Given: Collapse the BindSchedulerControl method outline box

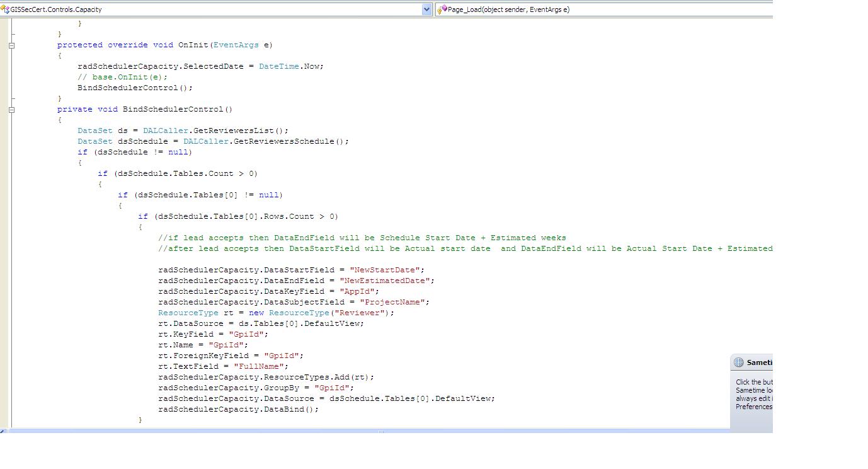Looking at the screenshot, I should tap(11, 109).
